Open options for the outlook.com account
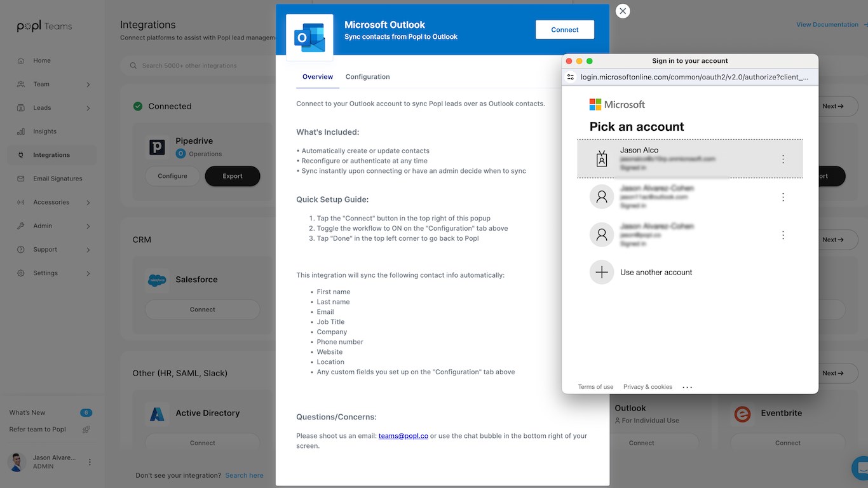 (783, 197)
